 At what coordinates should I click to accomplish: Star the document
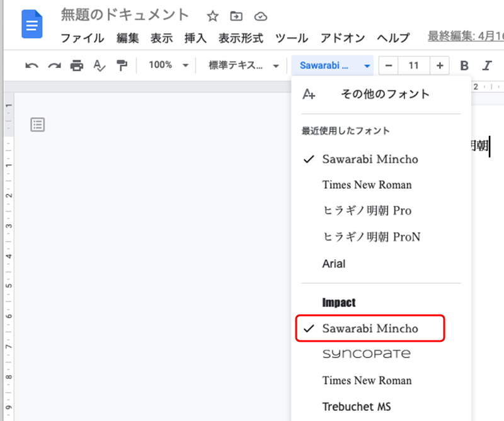(x=212, y=16)
